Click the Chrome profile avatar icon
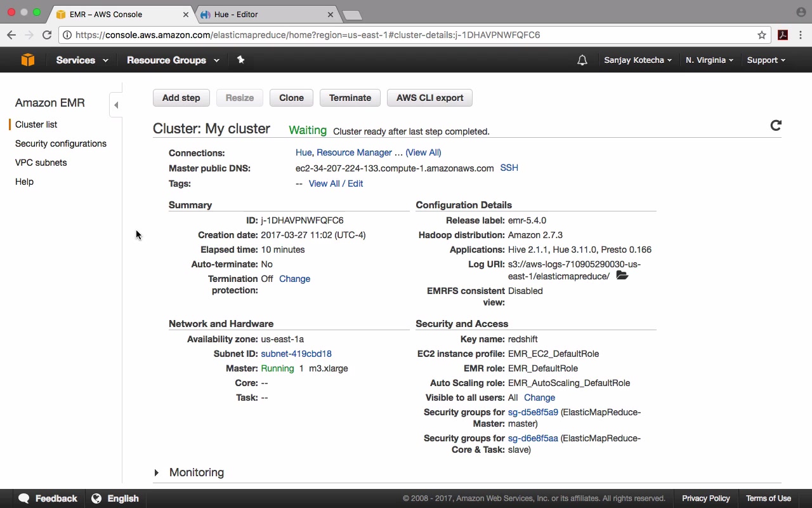 (801, 12)
